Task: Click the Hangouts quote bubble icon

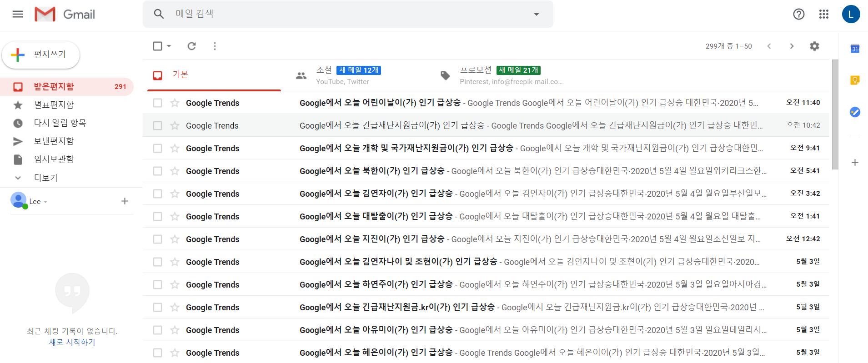Action: coord(72,293)
